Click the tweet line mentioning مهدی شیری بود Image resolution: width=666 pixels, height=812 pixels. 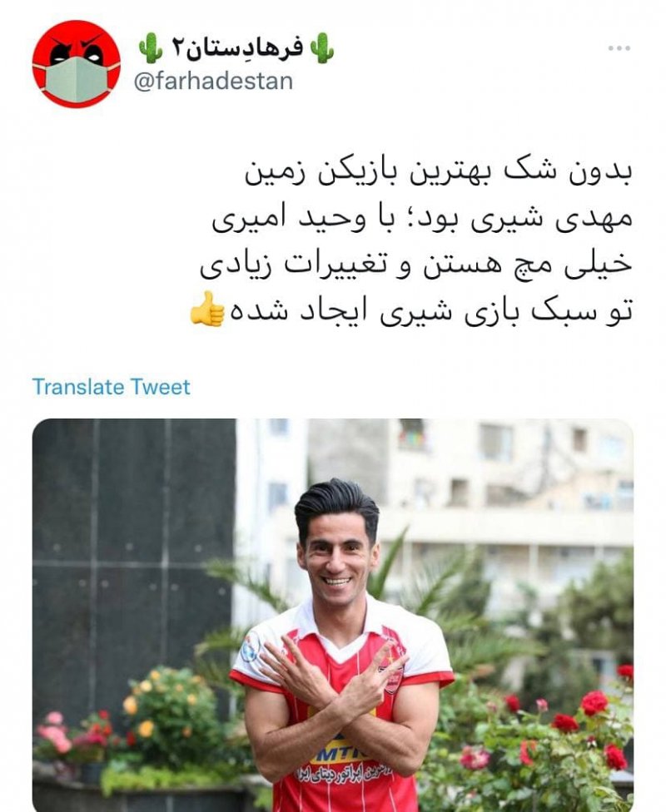click(x=422, y=220)
